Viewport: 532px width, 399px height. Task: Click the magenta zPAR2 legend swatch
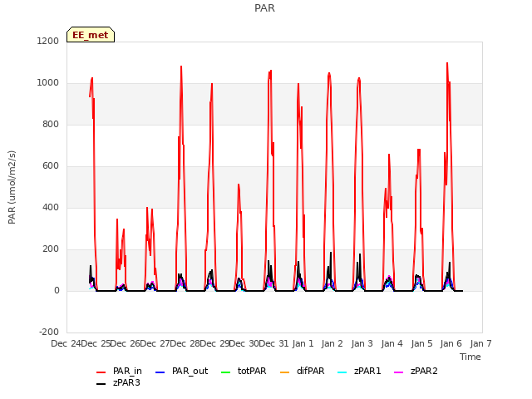399,372
